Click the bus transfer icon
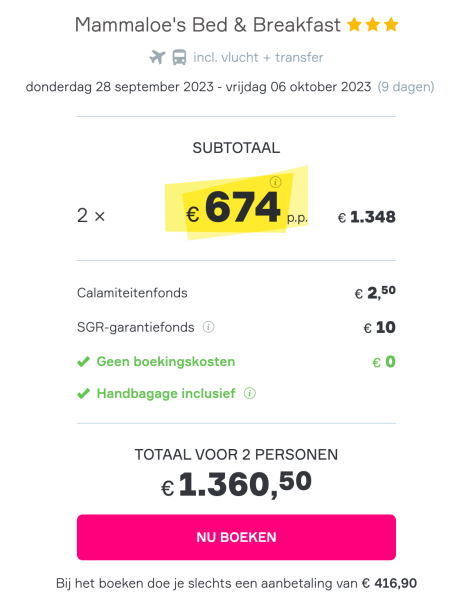The height and width of the screenshot is (602, 450). 179,57
